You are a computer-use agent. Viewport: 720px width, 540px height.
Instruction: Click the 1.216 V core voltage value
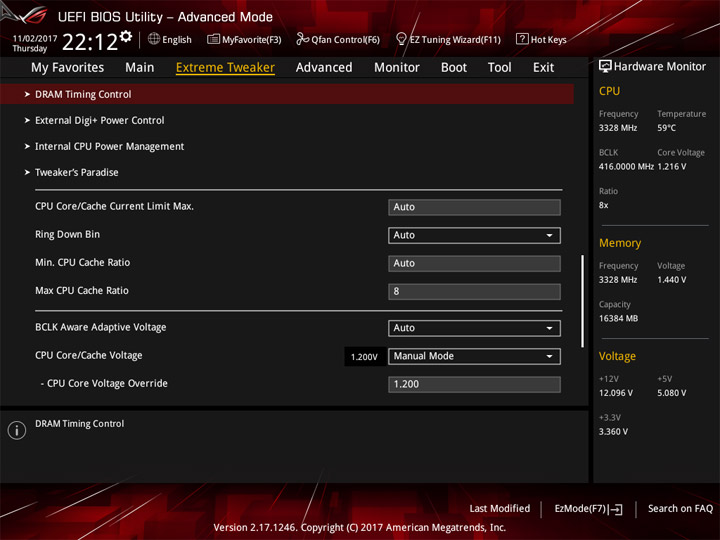[672, 167]
